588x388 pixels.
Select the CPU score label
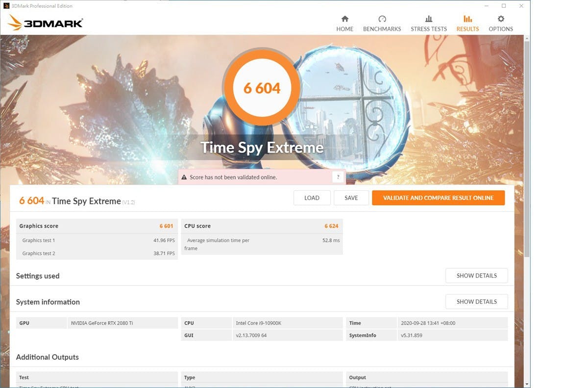(x=197, y=226)
